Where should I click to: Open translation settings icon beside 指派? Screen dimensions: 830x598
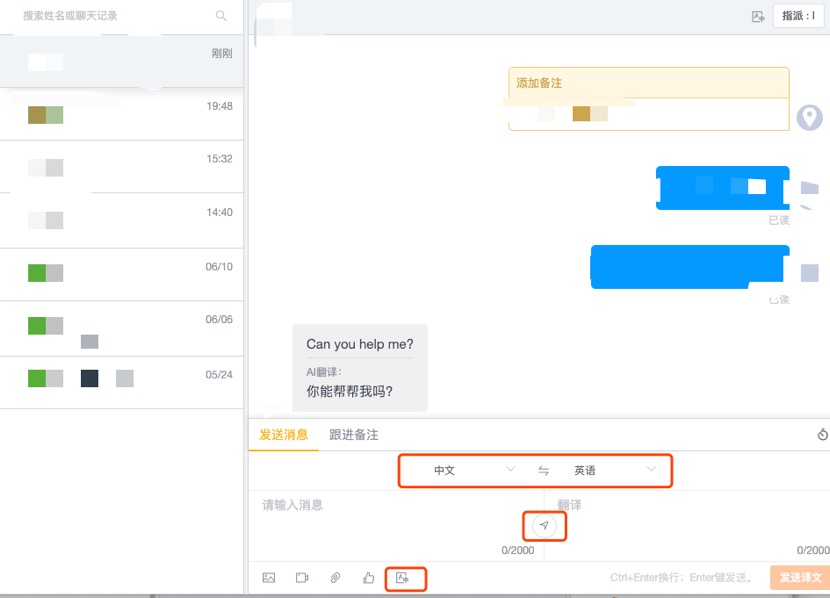[758, 16]
